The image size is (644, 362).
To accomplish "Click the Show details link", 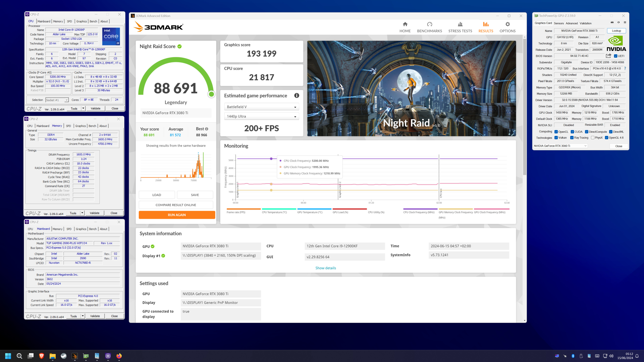I will tap(326, 268).
